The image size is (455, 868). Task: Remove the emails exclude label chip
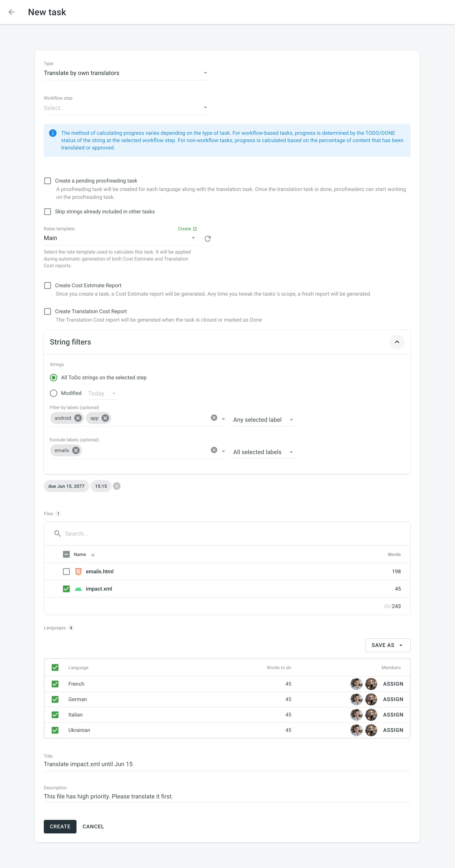pyautogui.click(x=76, y=450)
